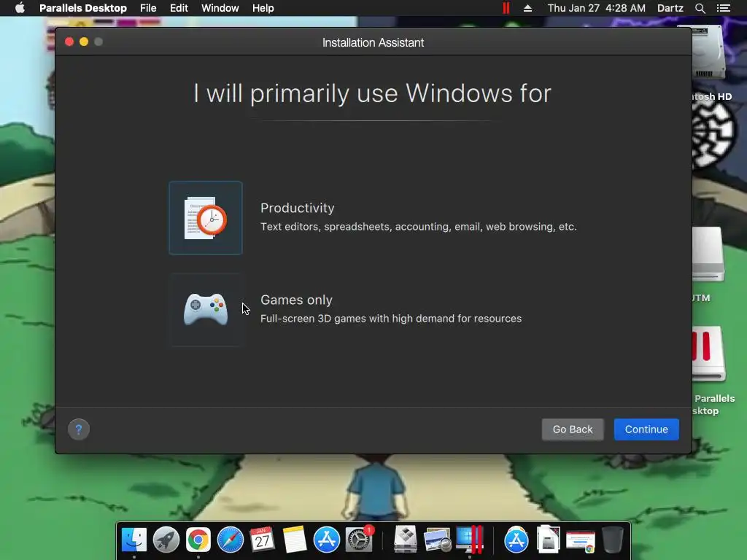Click the 'Text editors, spreadsheets, accounting' description
This screenshot has width=747, height=560.
coord(418,227)
